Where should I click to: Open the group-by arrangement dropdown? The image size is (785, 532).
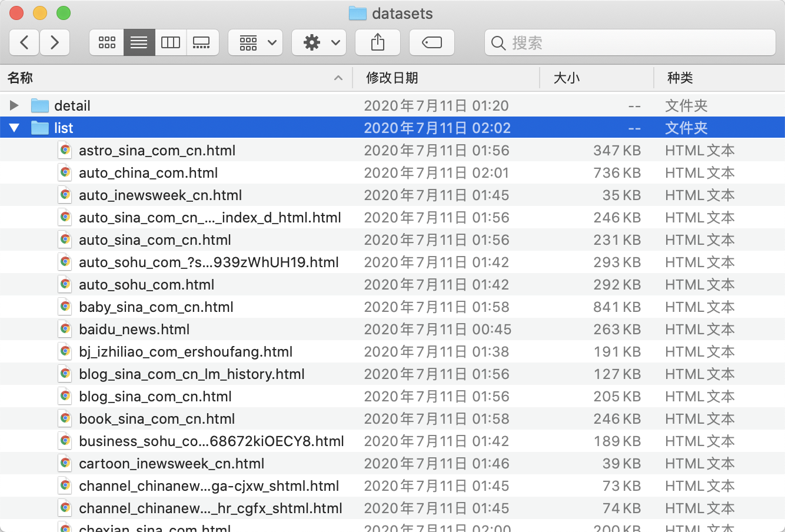(x=255, y=42)
